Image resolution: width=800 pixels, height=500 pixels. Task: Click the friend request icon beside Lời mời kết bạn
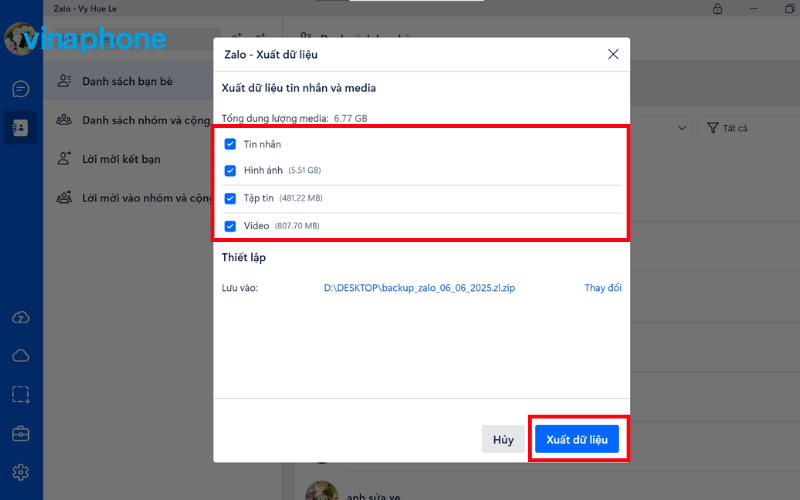pyautogui.click(x=64, y=158)
